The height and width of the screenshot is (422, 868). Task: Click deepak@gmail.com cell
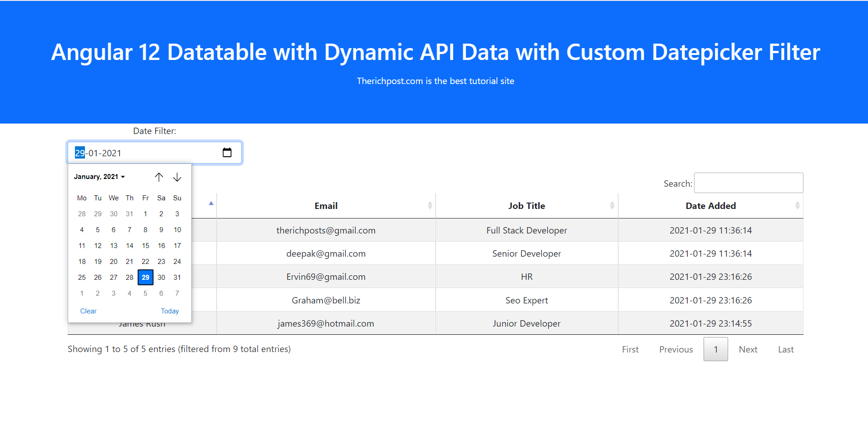[x=326, y=253]
